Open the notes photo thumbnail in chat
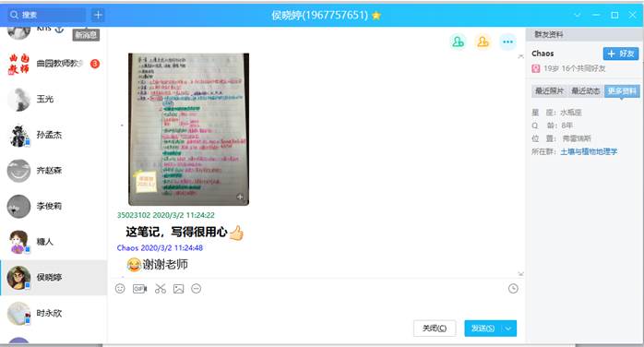The height and width of the screenshot is (347, 644). pos(188,129)
